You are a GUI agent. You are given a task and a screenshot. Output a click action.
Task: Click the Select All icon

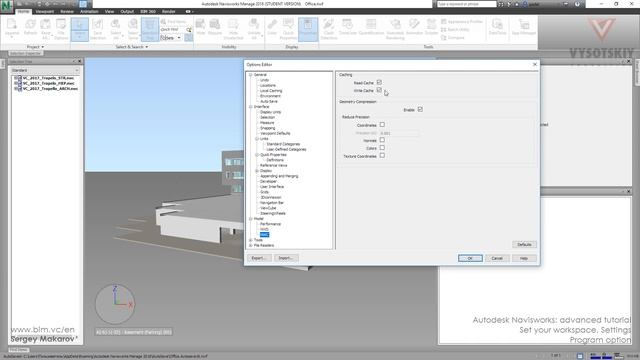116,29
